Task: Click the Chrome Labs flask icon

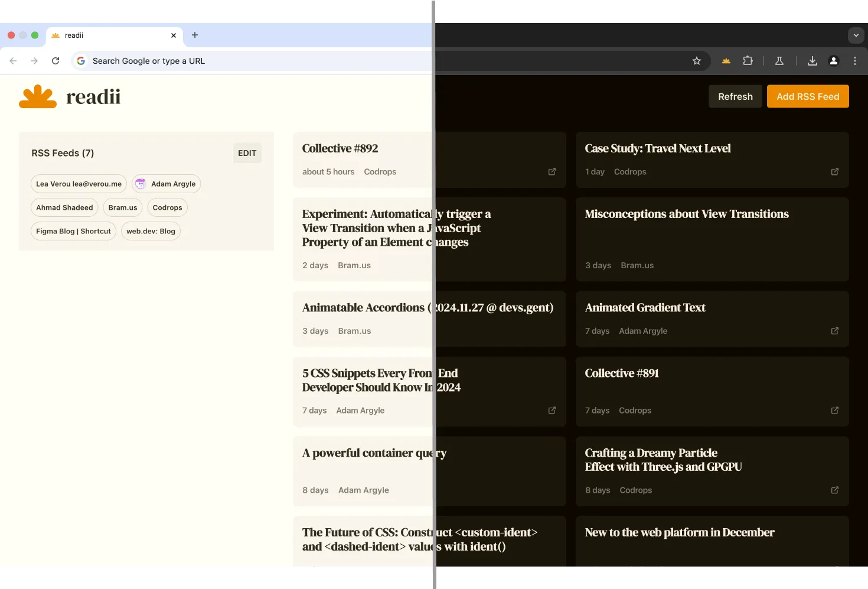Action: (779, 61)
